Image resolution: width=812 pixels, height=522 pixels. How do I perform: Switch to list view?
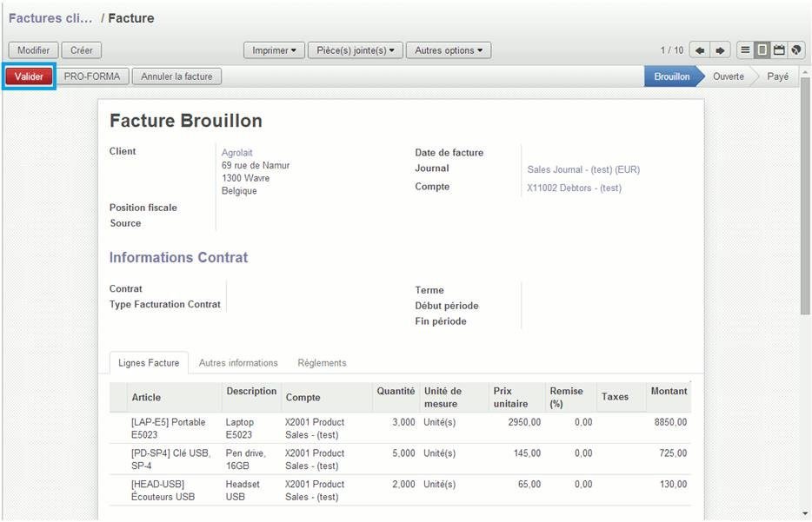[x=746, y=50]
